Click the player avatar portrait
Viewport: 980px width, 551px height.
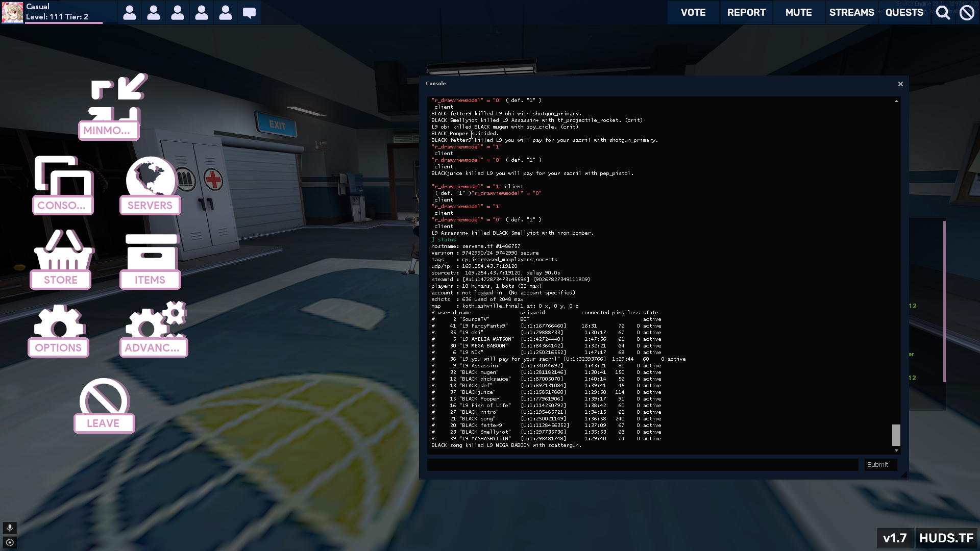tap(12, 12)
